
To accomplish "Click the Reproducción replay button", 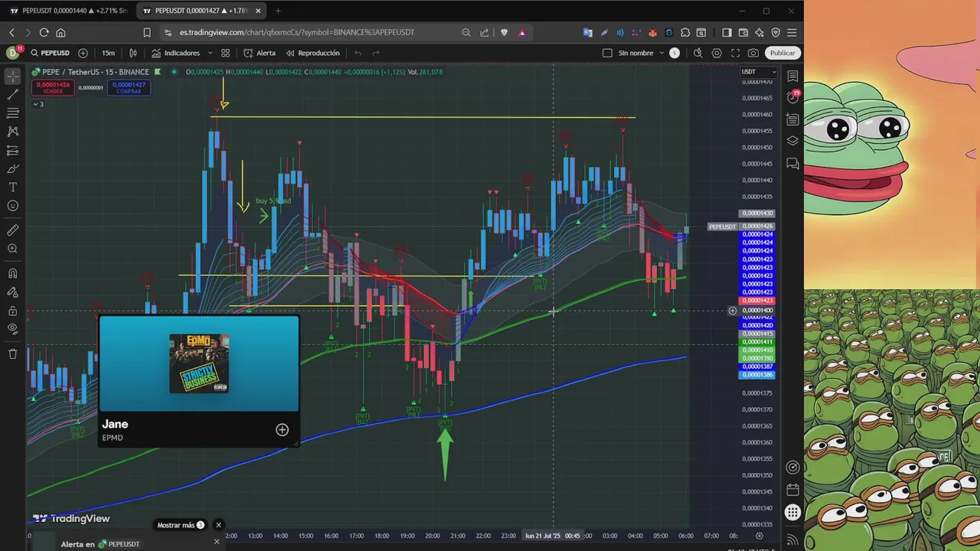I will click(312, 53).
